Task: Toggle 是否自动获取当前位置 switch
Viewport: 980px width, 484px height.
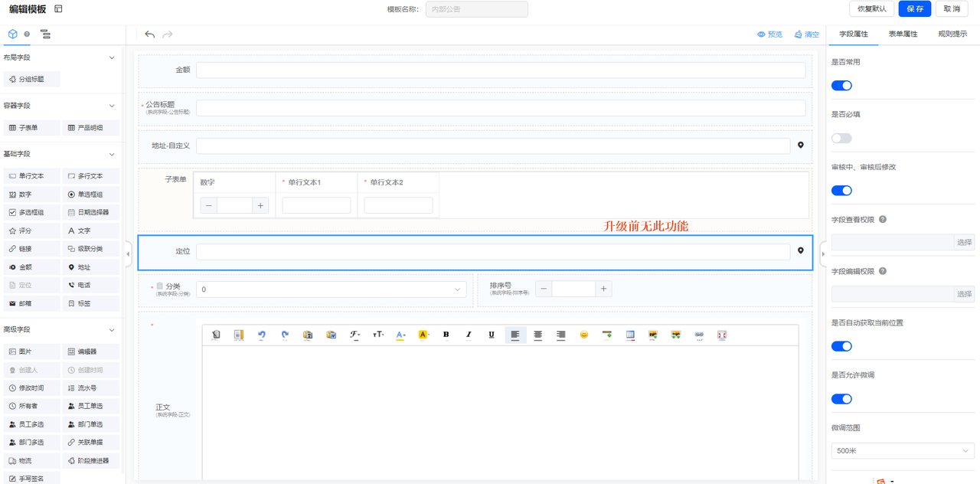Action: pyautogui.click(x=841, y=346)
